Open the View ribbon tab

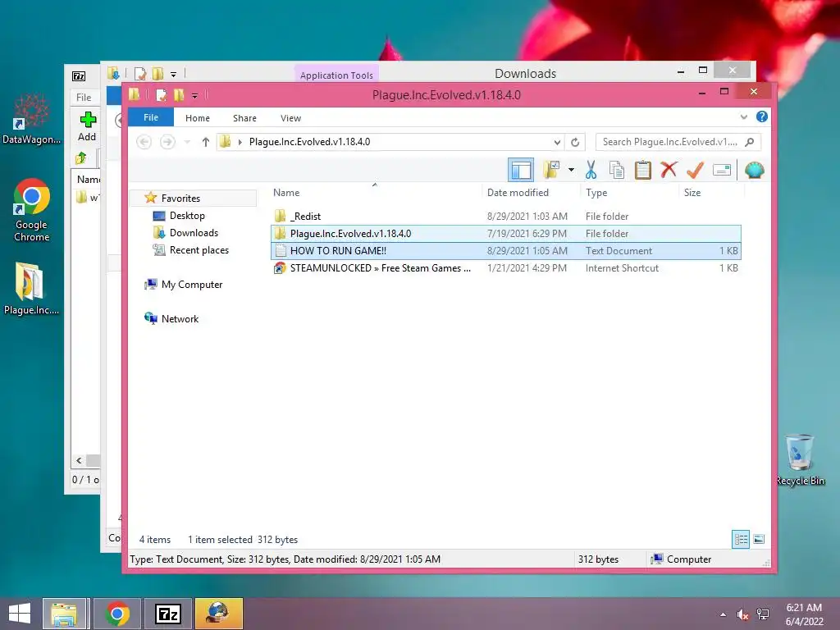tap(290, 118)
